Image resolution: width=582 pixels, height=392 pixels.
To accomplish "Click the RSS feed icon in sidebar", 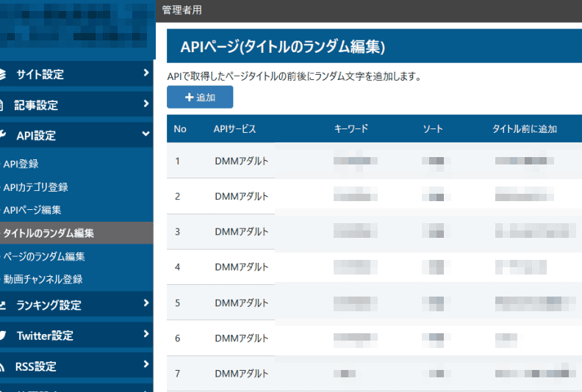I will [x=3, y=366].
